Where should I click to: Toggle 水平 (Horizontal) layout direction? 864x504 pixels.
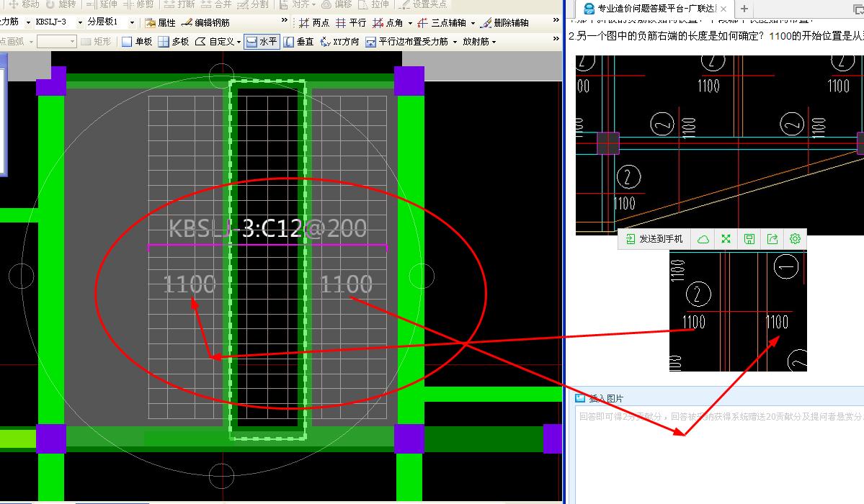262,41
